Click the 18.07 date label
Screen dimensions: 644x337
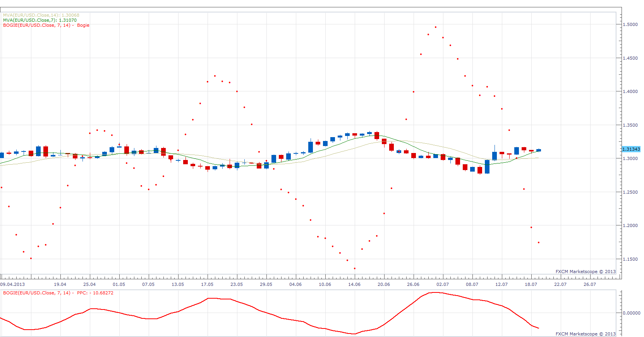coord(531,284)
